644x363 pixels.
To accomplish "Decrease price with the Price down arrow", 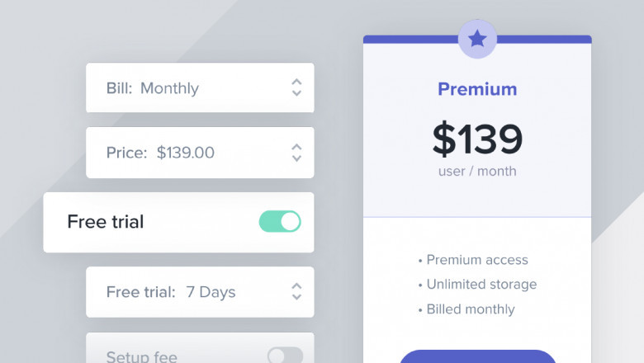I will point(296,158).
